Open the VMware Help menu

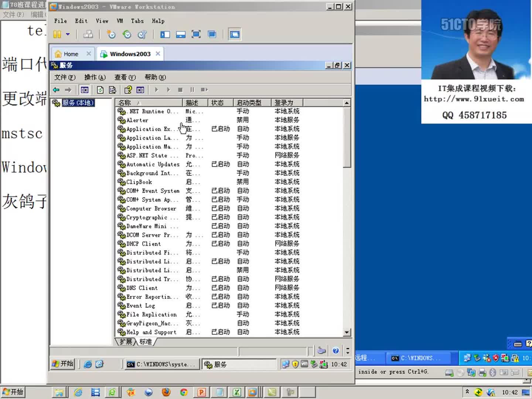(x=158, y=21)
